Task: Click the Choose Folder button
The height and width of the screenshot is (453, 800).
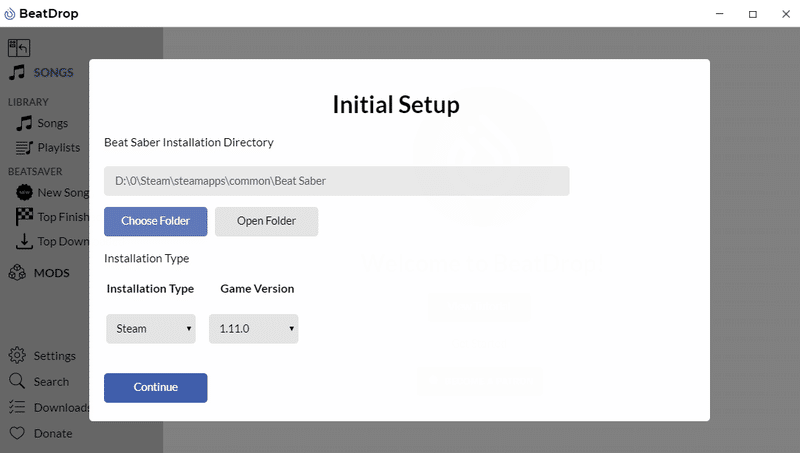Action: tap(156, 221)
